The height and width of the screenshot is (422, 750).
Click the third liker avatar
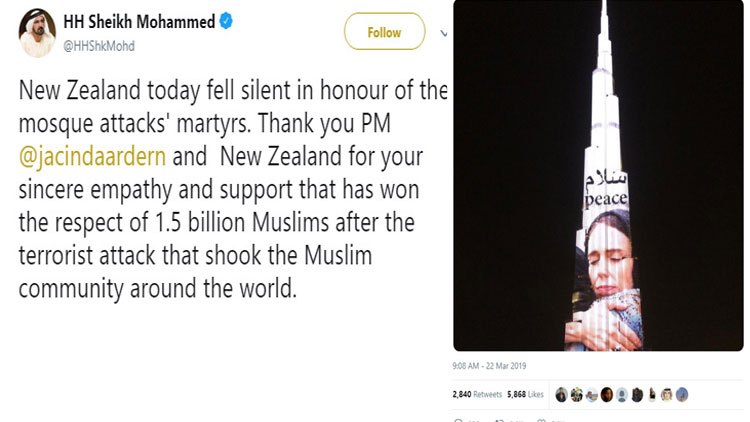point(591,395)
